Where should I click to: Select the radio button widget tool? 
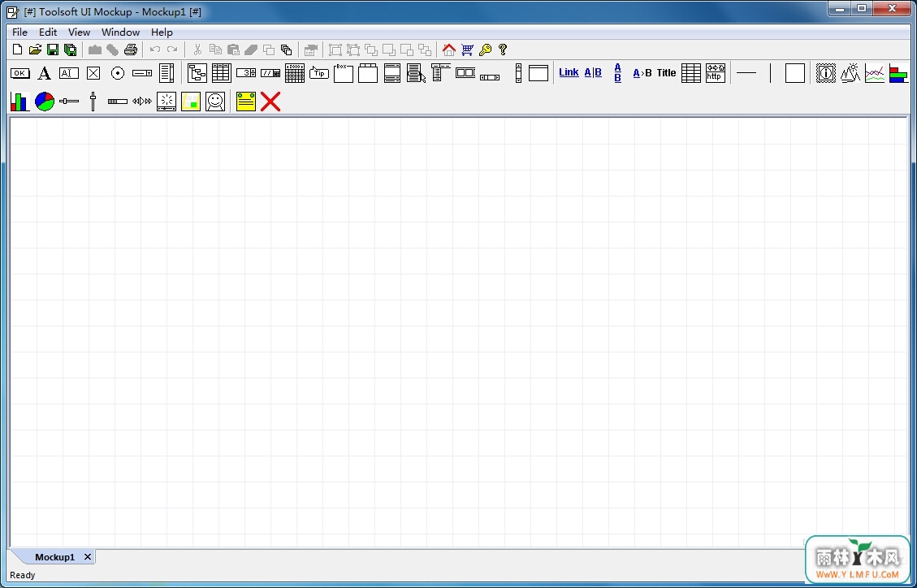(118, 73)
